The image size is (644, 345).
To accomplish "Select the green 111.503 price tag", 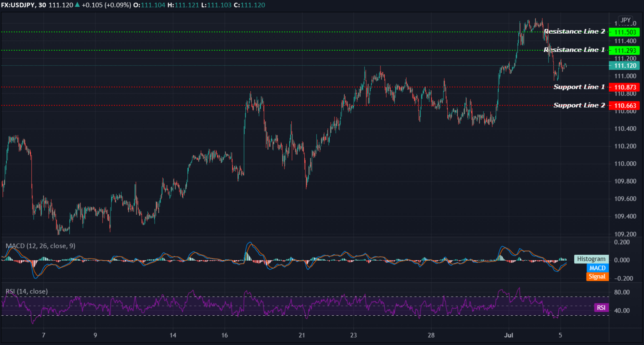I will pyautogui.click(x=625, y=32).
